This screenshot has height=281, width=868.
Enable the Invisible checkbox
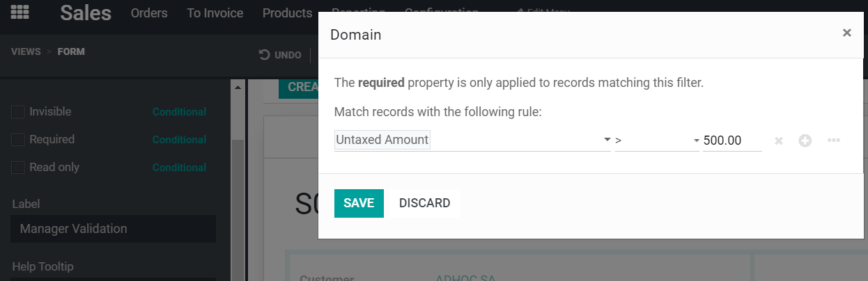[x=18, y=112]
